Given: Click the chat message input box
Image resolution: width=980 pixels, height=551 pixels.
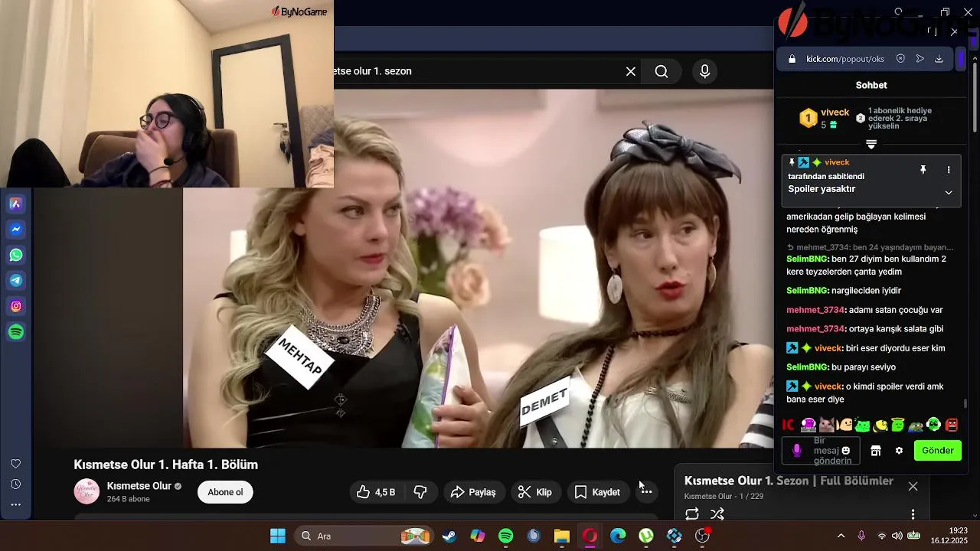Looking at the screenshot, I should coord(822,451).
